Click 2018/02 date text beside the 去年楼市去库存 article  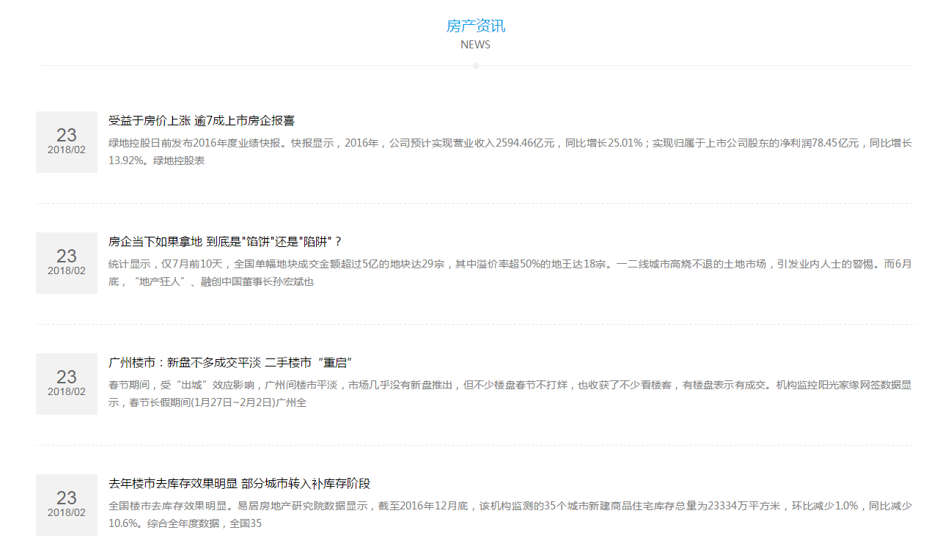pyautogui.click(x=67, y=512)
